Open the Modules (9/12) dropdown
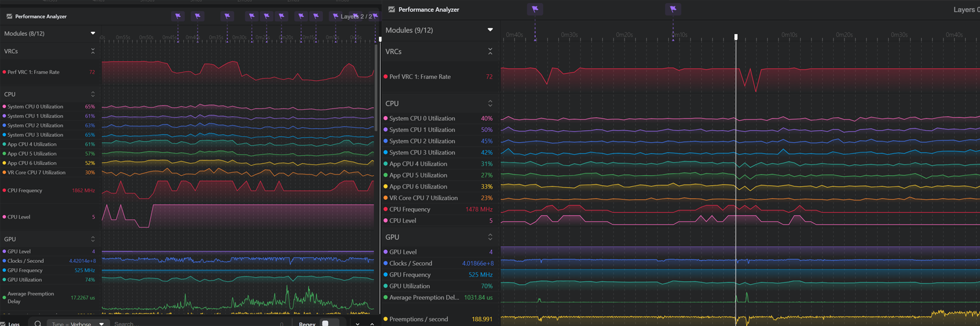 [490, 30]
